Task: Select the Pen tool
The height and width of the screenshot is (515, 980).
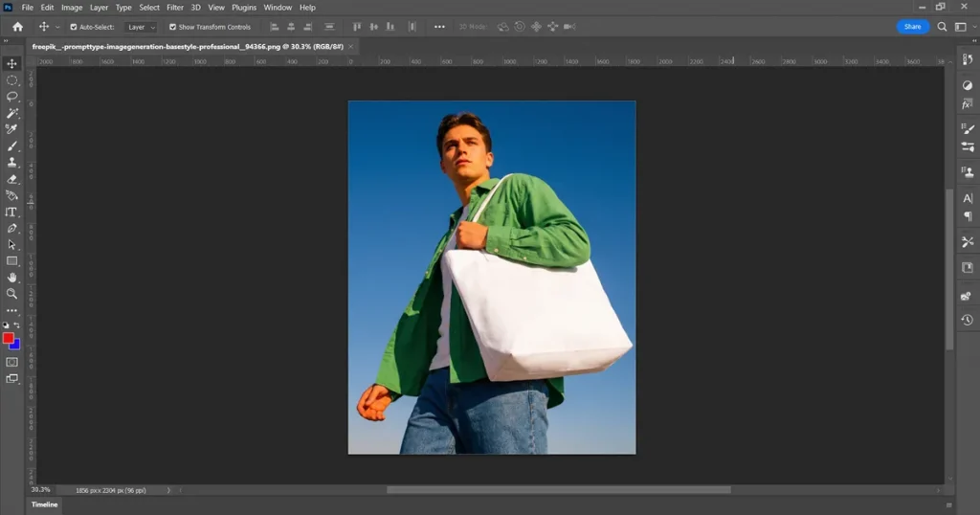Action: click(11, 229)
